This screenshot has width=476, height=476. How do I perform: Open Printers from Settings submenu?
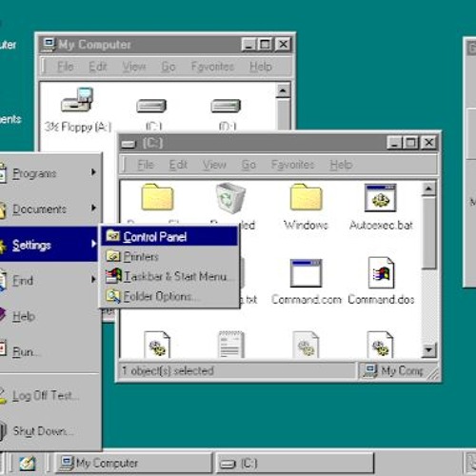(169, 256)
